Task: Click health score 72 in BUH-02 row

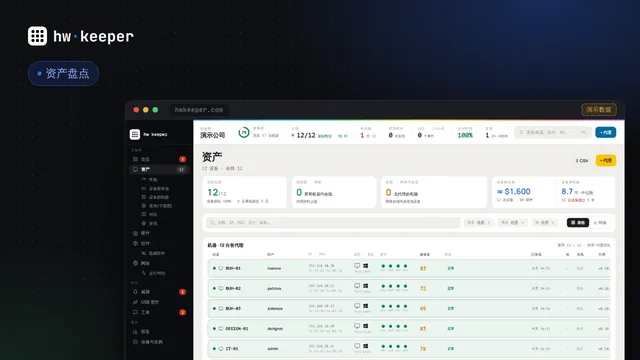Action: coord(423,289)
